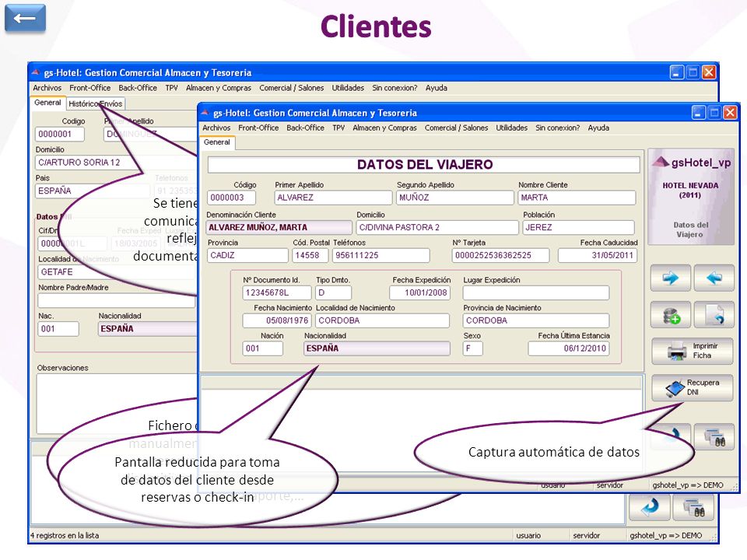This screenshot has height=560, width=747.
Task: Click Localidad de Nacimiento field with CORDOBA
Action: 383,320
